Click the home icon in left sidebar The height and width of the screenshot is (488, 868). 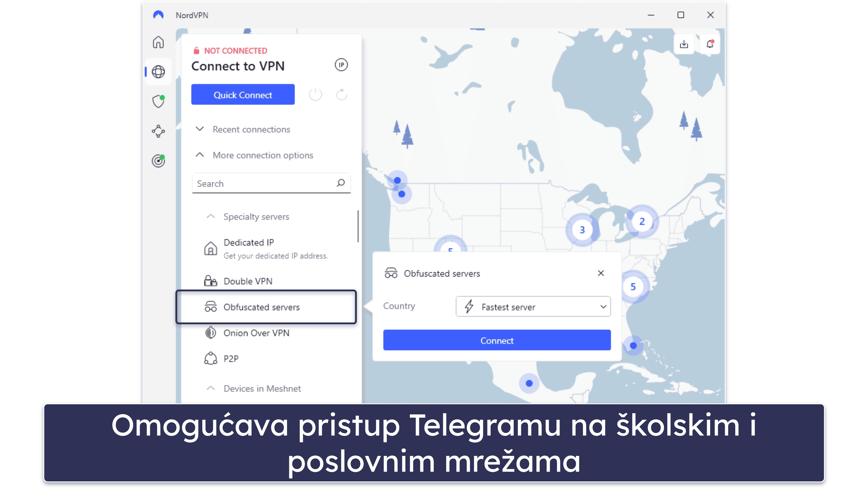pos(158,42)
